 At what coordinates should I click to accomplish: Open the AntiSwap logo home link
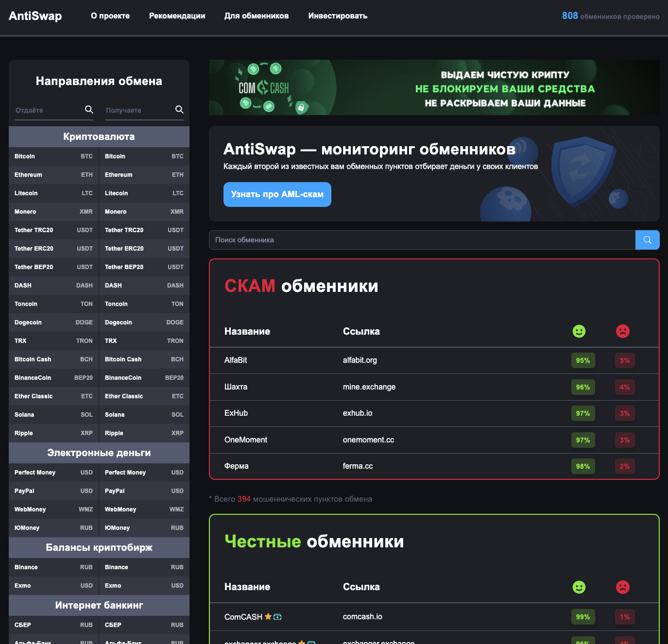[x=35, y=16]
